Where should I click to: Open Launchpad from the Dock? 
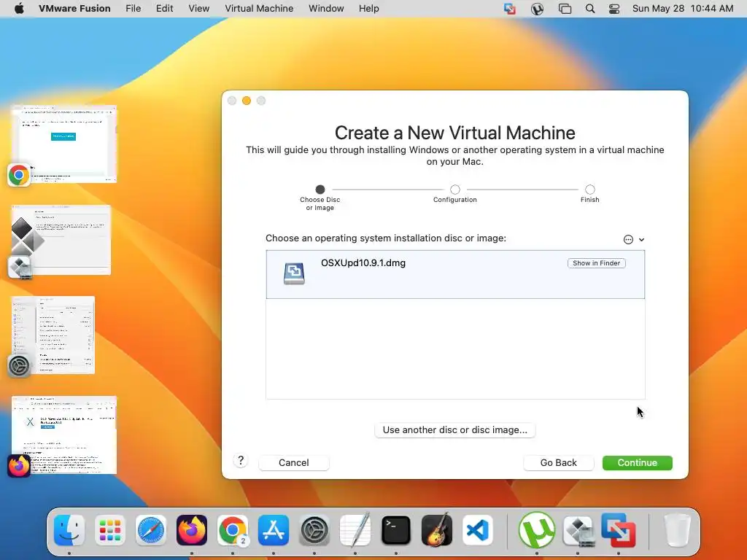tap(110, 530)
